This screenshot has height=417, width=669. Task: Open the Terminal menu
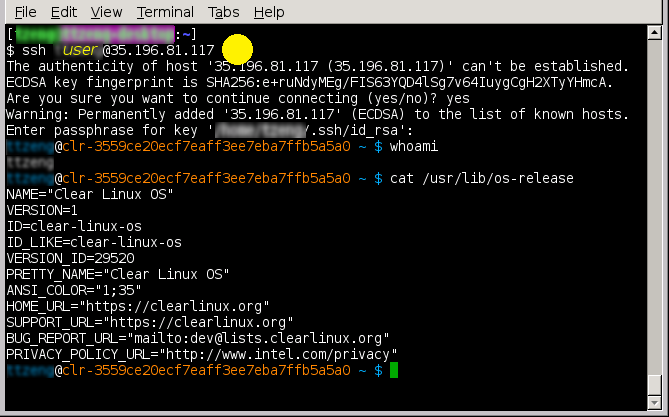point(165,12)
